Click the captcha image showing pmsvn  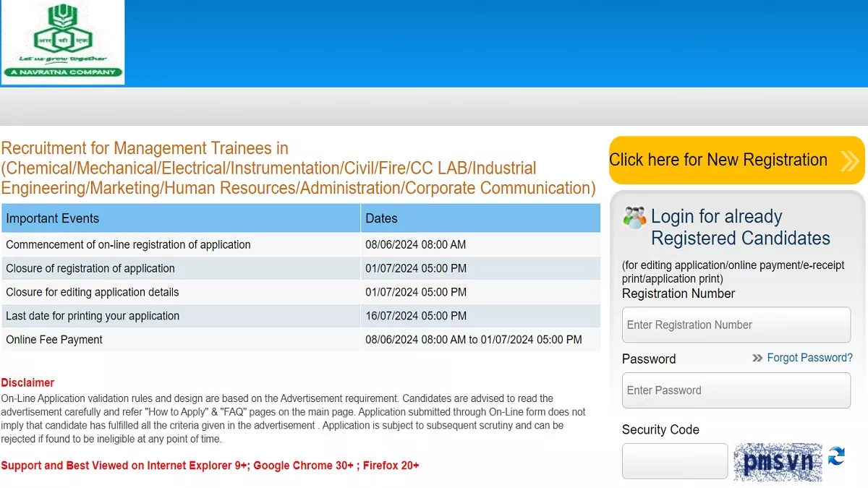pyautogui.click(x=778, y=461)
